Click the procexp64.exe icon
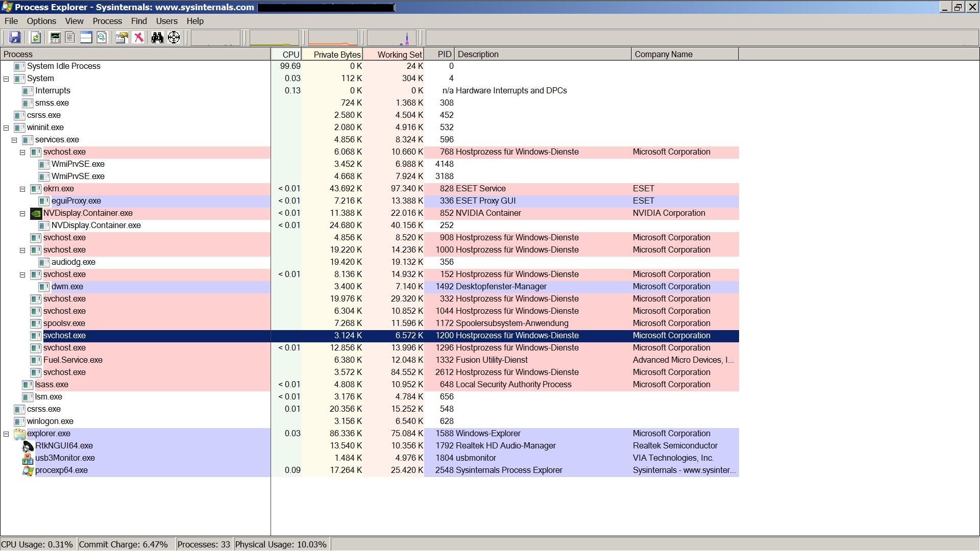Image resolution: width=980 pixels, height=551 pixels. (28, 470)
